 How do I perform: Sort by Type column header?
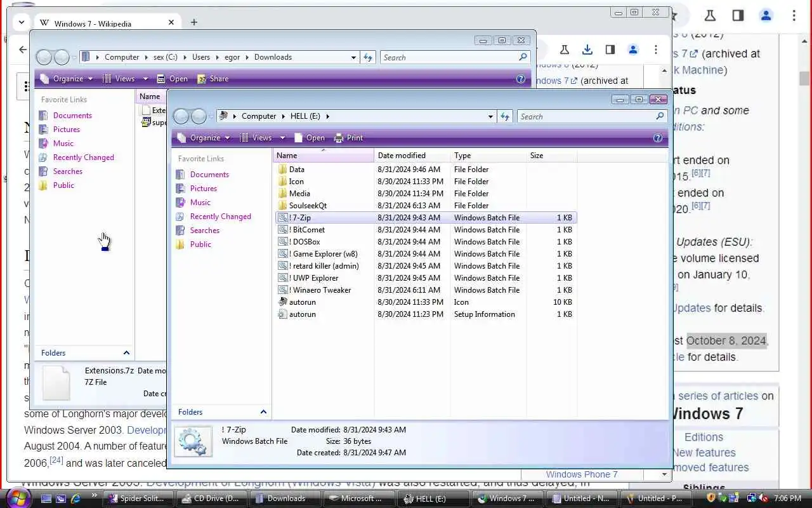(x=488, y=156)
